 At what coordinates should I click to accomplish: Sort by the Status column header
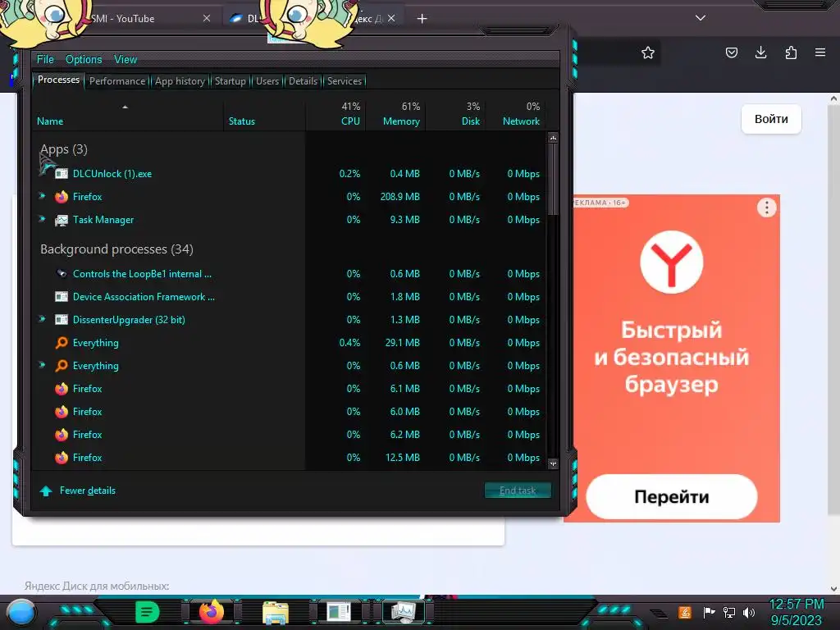(x=242, y=121)
